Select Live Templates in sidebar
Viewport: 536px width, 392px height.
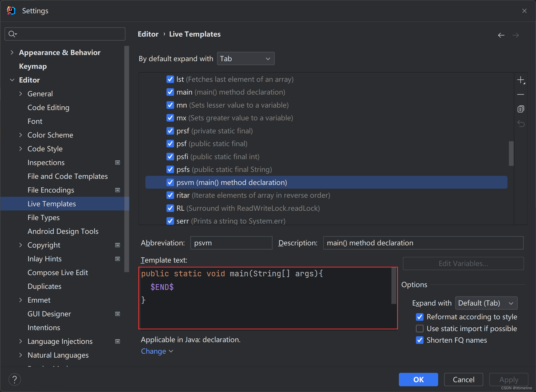52,203
